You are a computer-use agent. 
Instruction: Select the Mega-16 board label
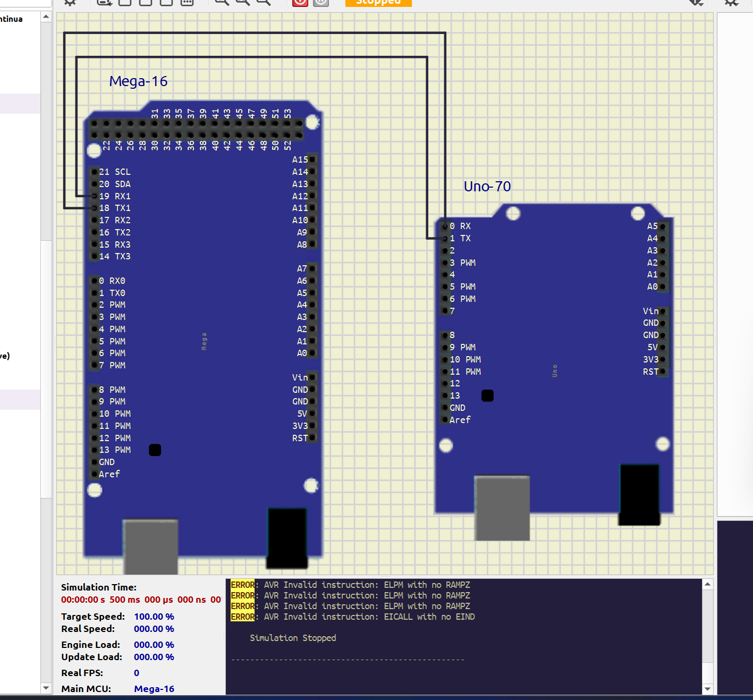click(x=138, y=81)
